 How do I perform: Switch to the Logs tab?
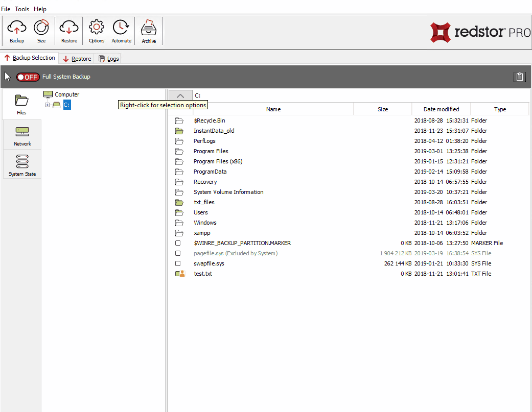108,58
